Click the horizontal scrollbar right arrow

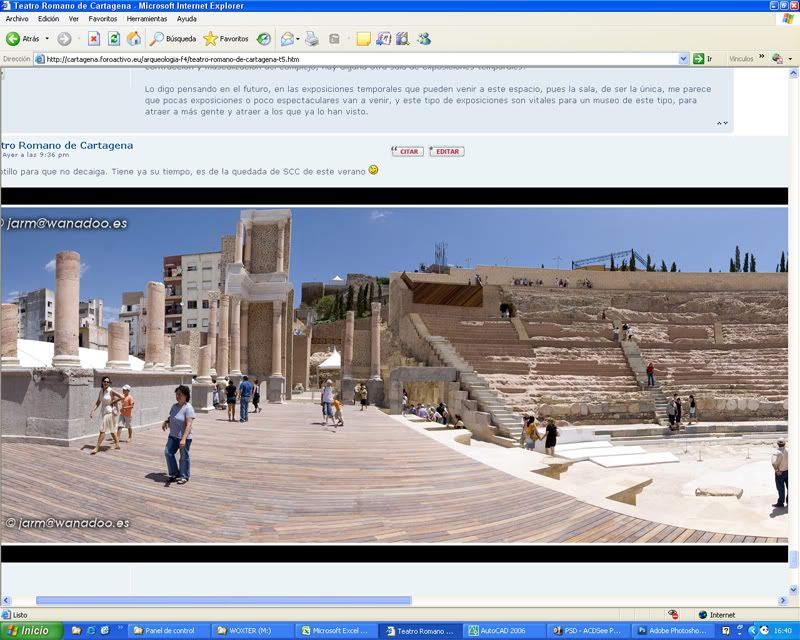coord(783,601)
